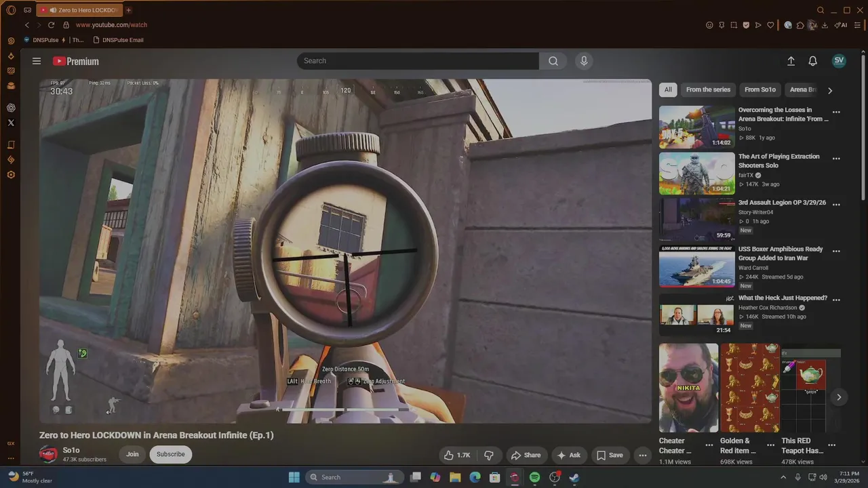
Task: Open options for 3rd Assault Legion video
Action: [x=836, y=205]
